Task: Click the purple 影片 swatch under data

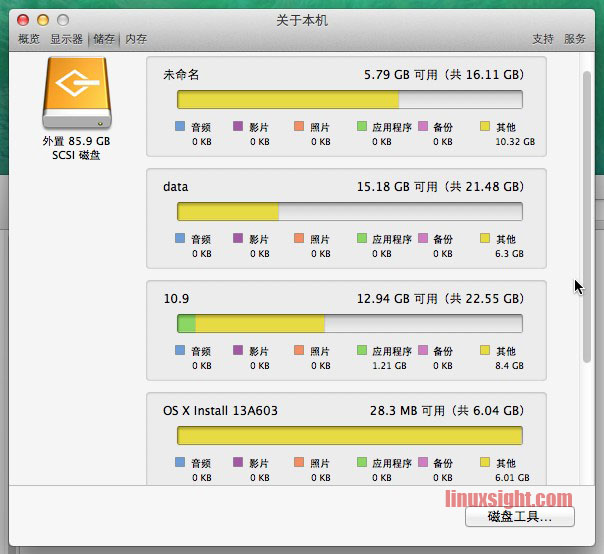Action: point(238,238)
